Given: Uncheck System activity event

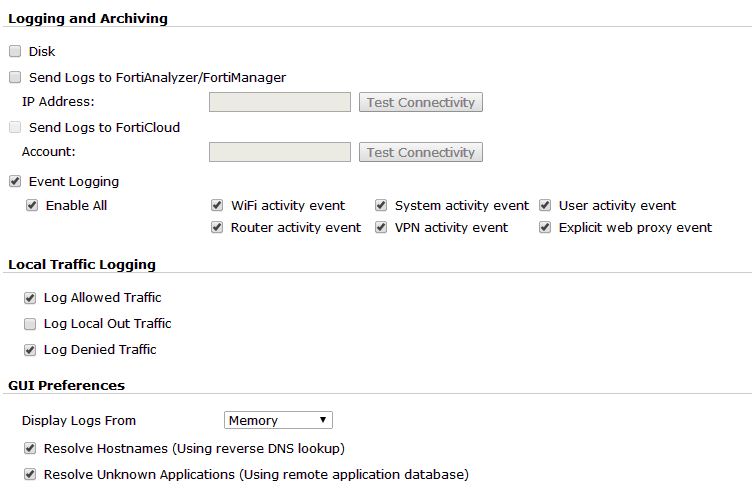Looking at the screenshot, I should coord(381,205).
